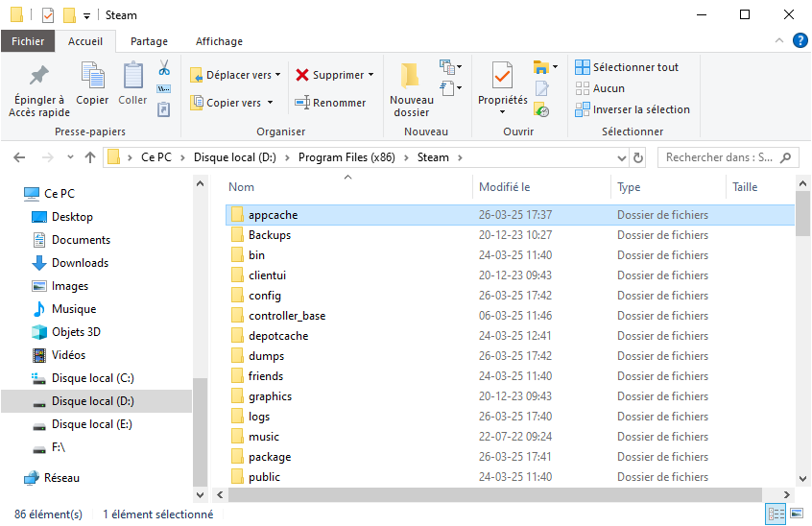Switch to the Affichage ribbon tab
Screen dimensions: 812x526
tap(219, 41)
